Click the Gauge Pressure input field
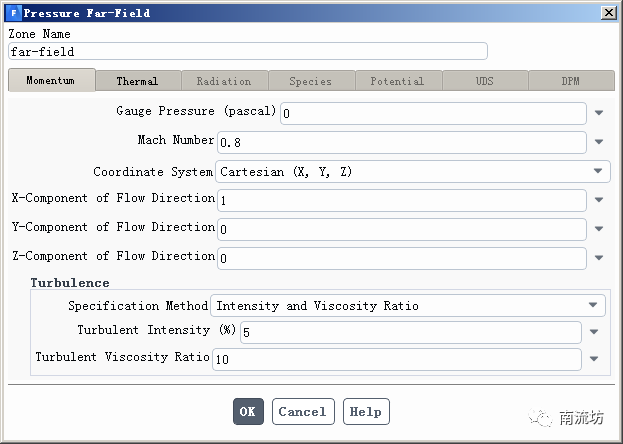Viewport: 623px width, 444px height. point(432,113)
